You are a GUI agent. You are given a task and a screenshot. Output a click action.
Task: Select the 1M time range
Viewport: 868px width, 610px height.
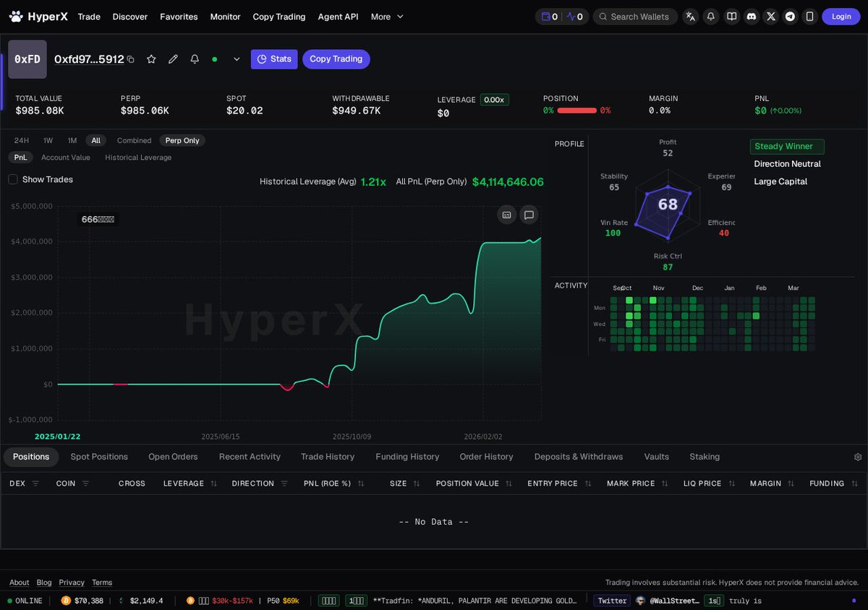(72, 140)
